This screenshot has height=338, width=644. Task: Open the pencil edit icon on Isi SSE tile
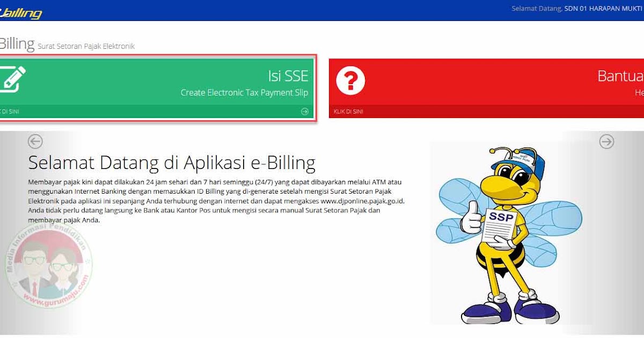pyautogui.click(x=12, y=79)
